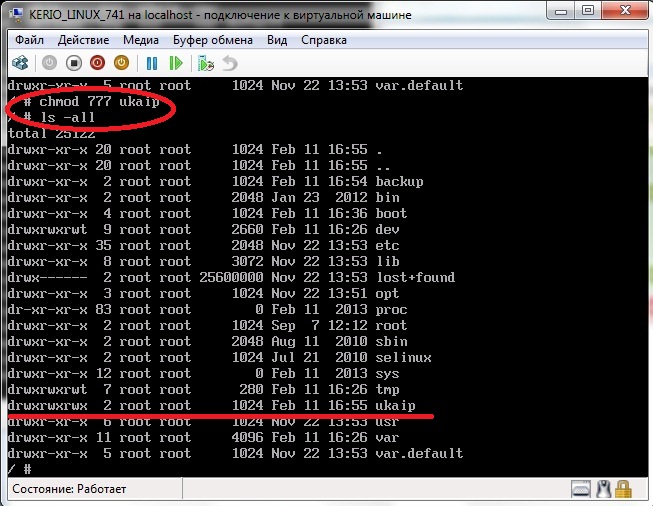Image resolution: width=653 pixels, height=506 pixels.
Task: Open the Действие menu
Action: 83,40
